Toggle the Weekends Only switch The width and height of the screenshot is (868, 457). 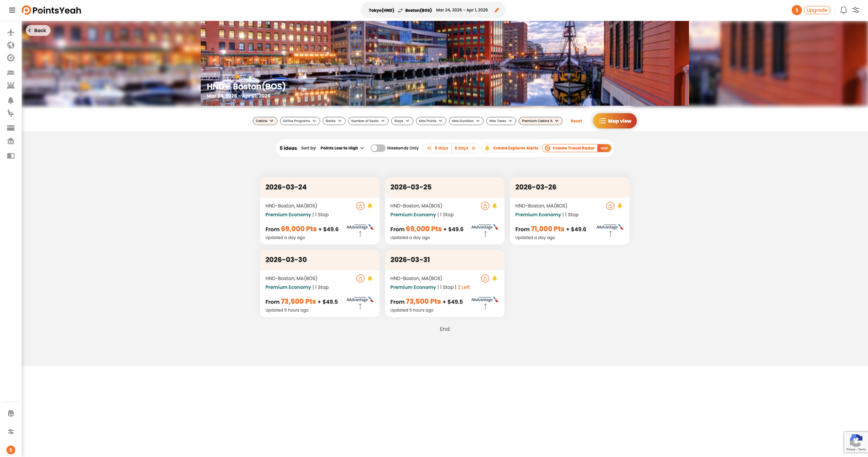(377, 148)
